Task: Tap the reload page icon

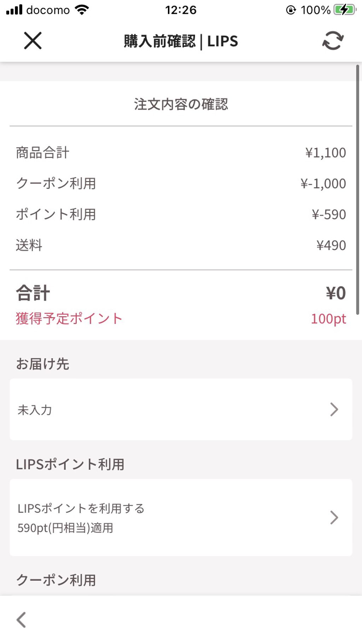Action: [x=333, y=41]
